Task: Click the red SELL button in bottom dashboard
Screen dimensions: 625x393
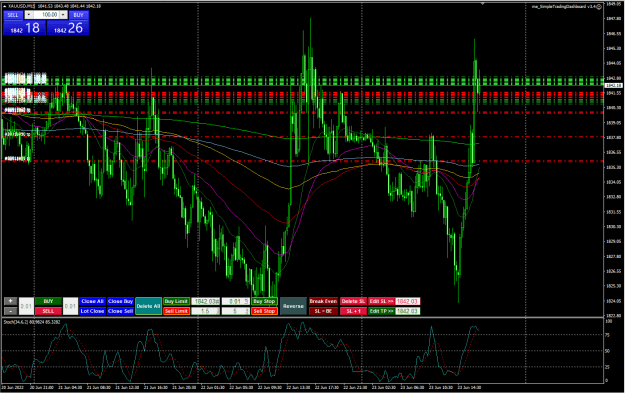Action: pos(48,311)
